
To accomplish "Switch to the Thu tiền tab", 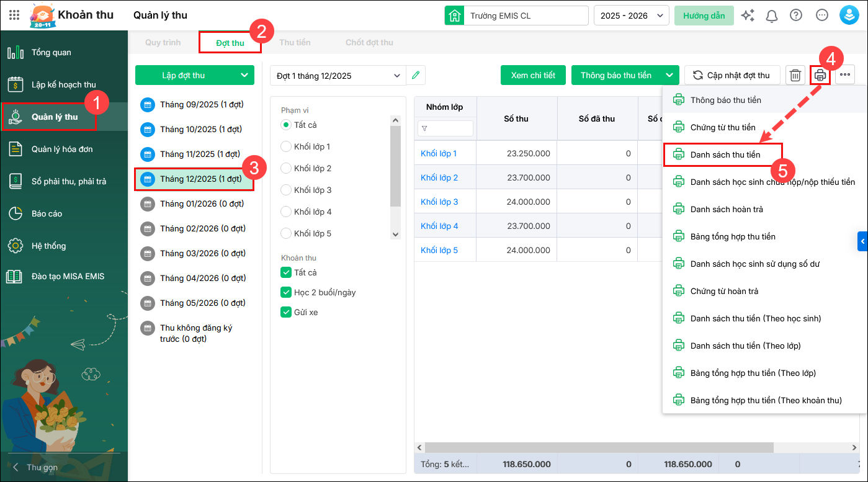I will pyautogui.click(x=295, y=43).
